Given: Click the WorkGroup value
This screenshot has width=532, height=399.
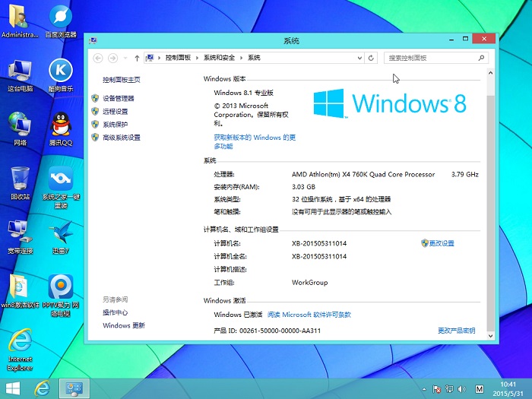Looking at the screenshot, I should (310, 282).
